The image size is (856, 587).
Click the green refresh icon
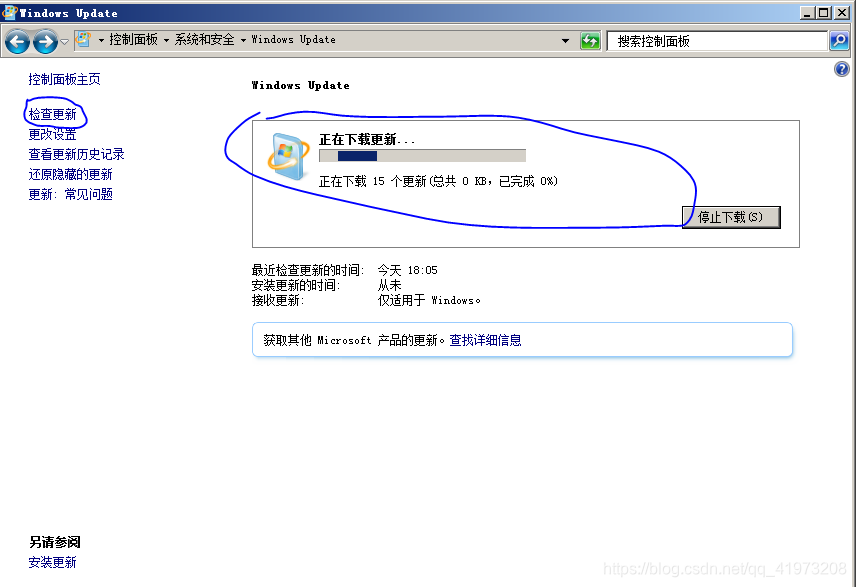pyautogui.click(x=590, y=40)
